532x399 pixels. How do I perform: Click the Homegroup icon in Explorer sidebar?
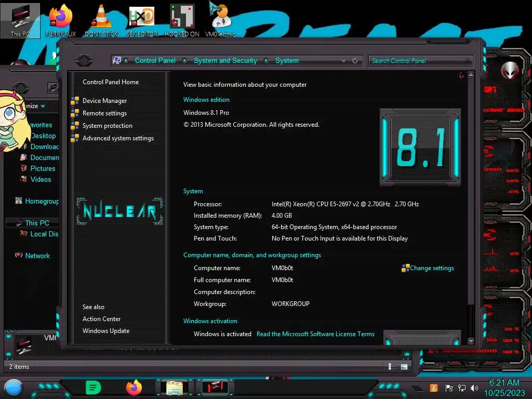tap(19, 201)
